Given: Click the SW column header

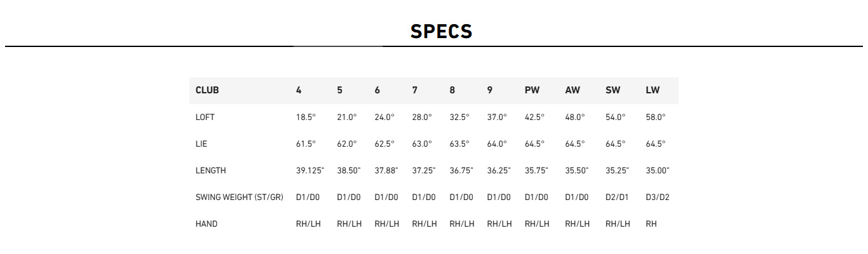Looking at the screenshot, I should [613, 90].
